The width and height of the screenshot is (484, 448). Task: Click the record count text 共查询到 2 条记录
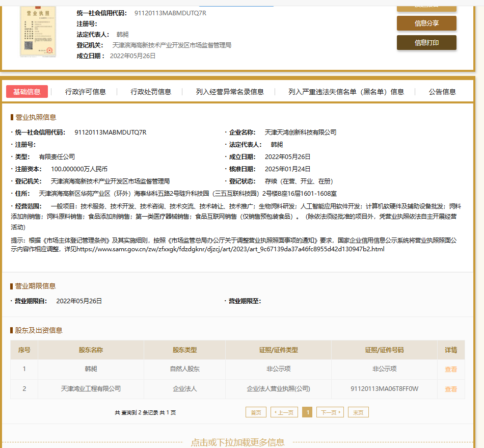[x=145, y=412]
